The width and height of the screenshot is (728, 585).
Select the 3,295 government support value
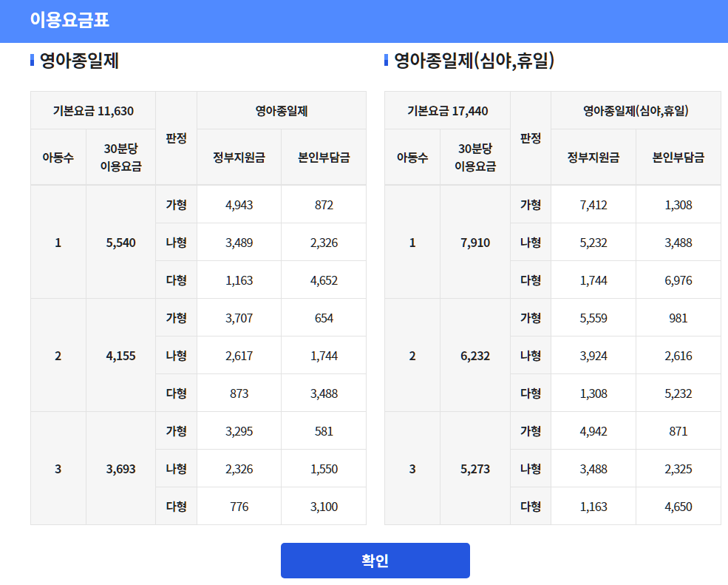pos(239,430)
